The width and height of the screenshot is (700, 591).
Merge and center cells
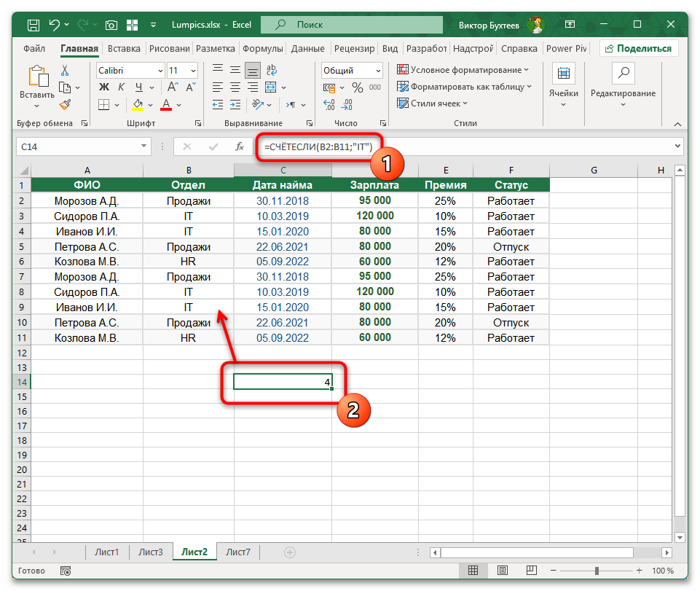271,87
